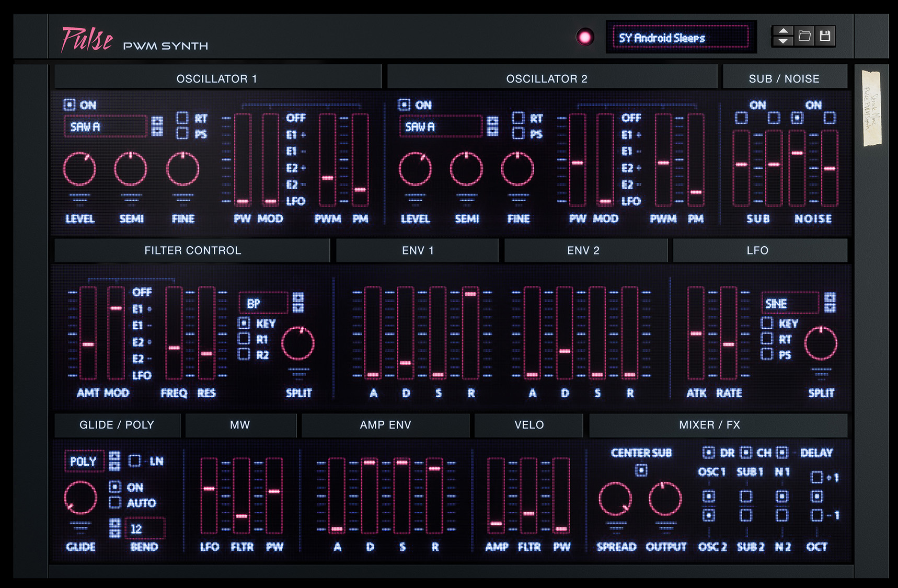The width and height of the screenshot is (898, 588).
Task: Step bend range arrows beside 12
Action: (115, 528)
